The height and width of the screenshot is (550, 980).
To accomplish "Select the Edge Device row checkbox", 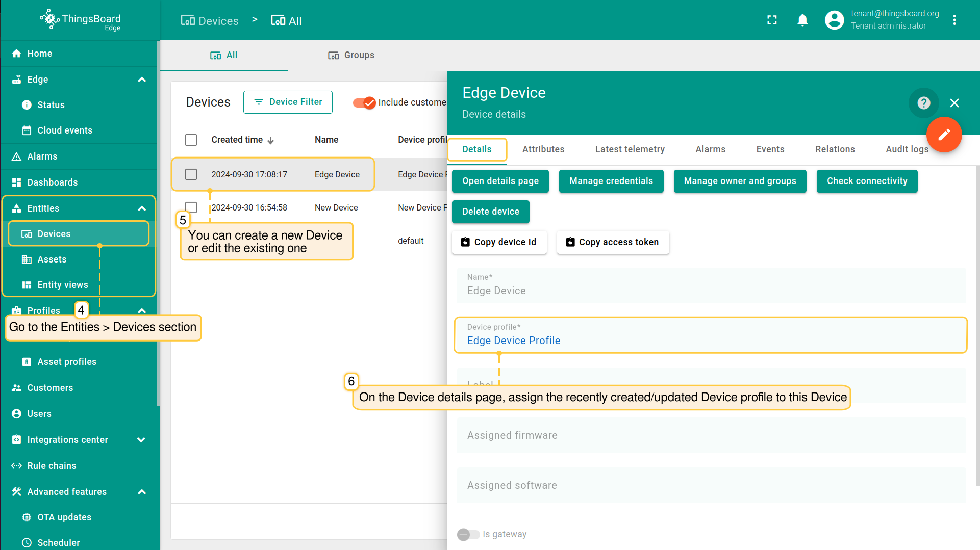I will point(191,174).
